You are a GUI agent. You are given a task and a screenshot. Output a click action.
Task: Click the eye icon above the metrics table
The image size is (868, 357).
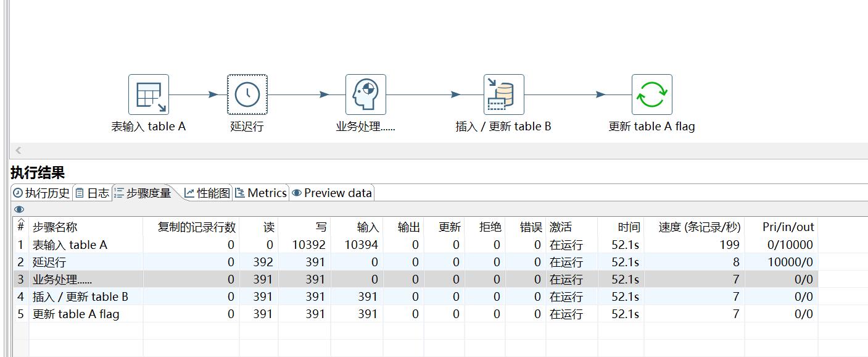[x=19, y=209]
